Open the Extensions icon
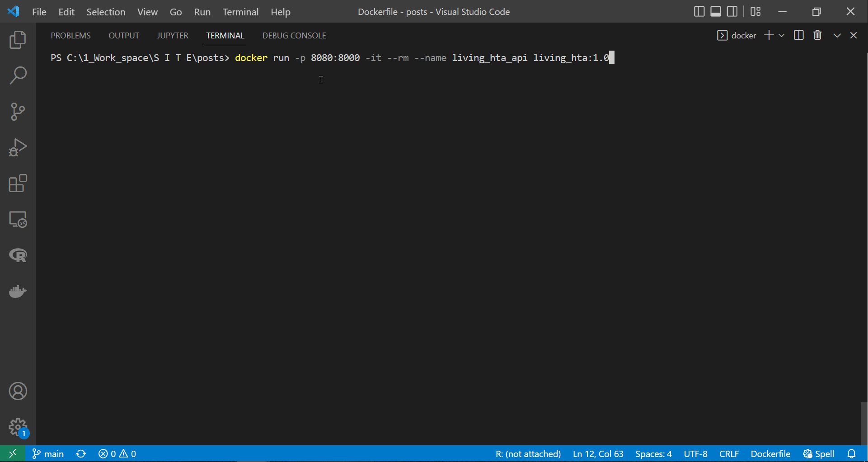The height and width of the screenshot is (462, 868). tap(18, 184)
